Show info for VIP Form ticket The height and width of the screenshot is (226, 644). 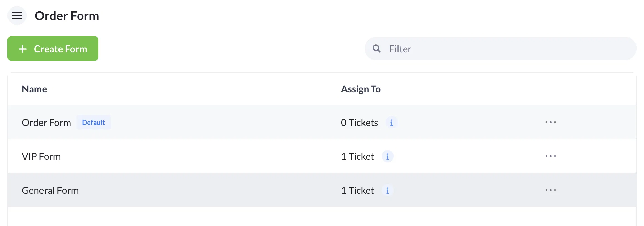(x=387, y=156)
